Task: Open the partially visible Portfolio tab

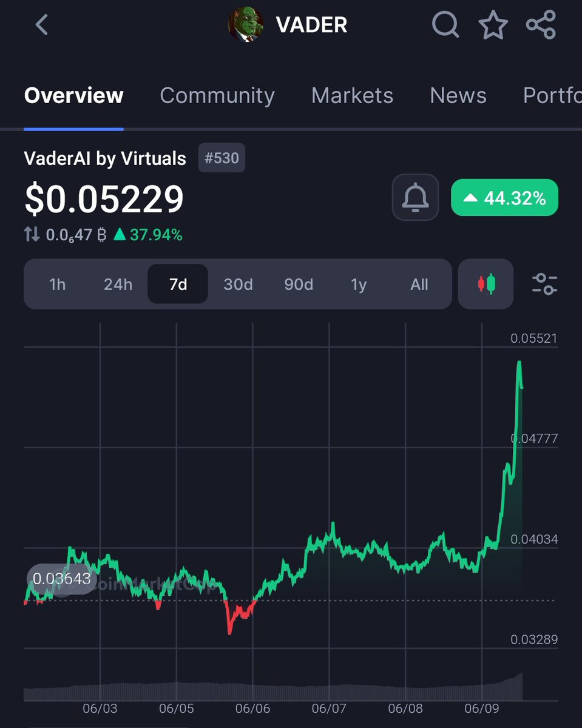Action: point(552,95)
